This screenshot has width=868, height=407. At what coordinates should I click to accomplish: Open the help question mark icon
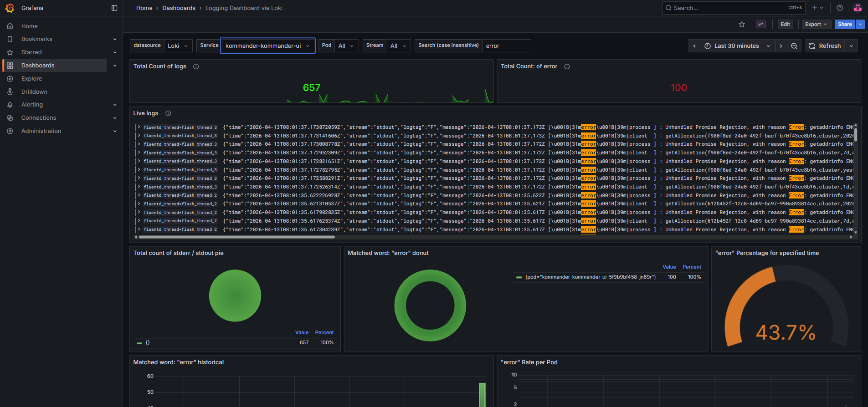point(840,8)
